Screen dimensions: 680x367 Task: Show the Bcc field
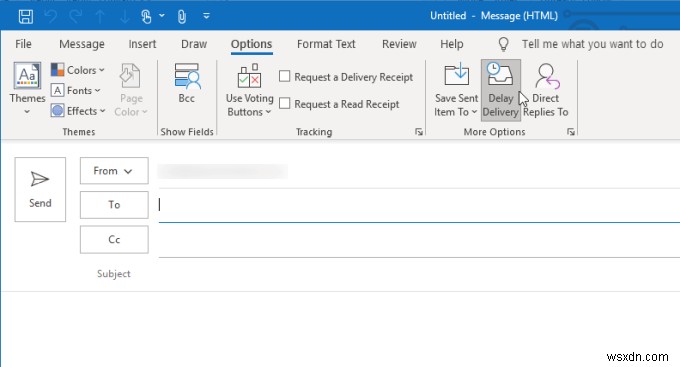187,84
